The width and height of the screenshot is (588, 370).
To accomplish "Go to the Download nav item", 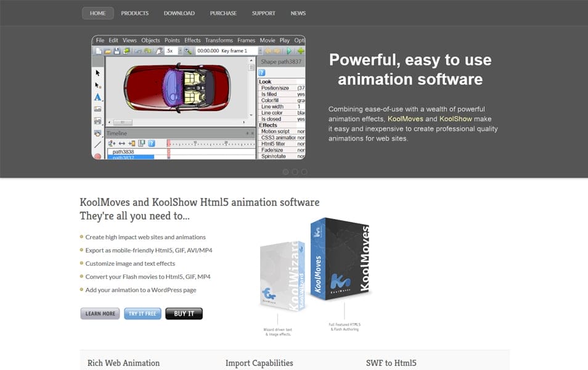I will [x=179, y=13].
